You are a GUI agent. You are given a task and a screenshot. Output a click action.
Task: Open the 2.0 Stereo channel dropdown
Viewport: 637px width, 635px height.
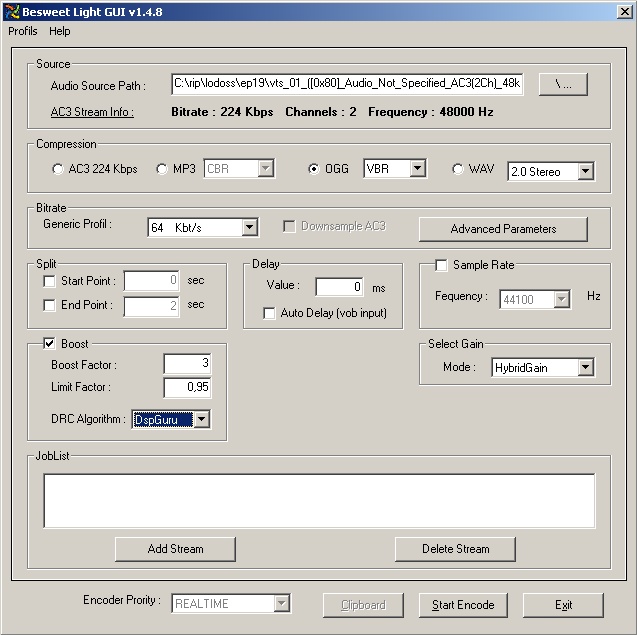click(551, 171)
